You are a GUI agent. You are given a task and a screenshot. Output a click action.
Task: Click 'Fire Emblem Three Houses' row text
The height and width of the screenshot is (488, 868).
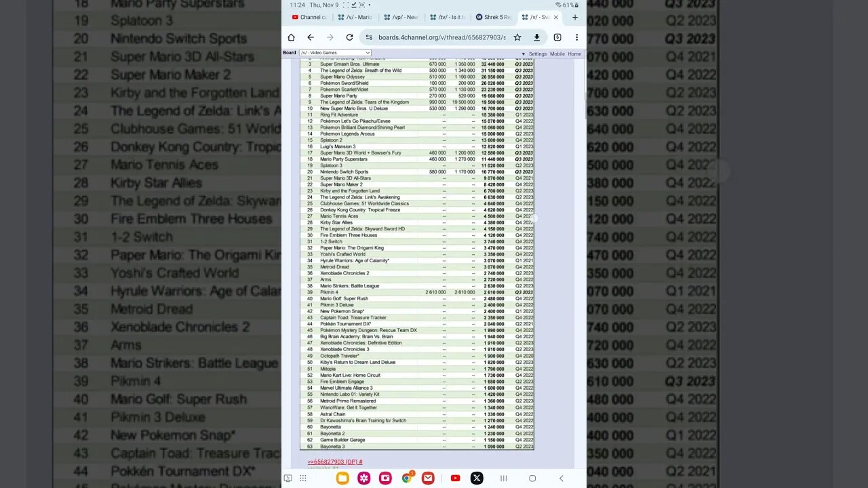pos(349,235)
